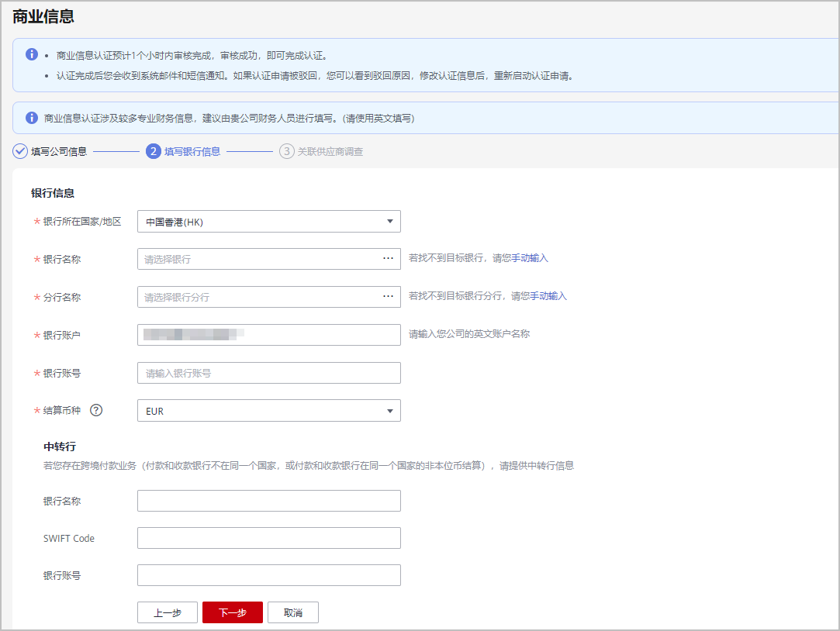Click the EUR currency value
Viewport: 840px width, 631px height.
point(155,412)
